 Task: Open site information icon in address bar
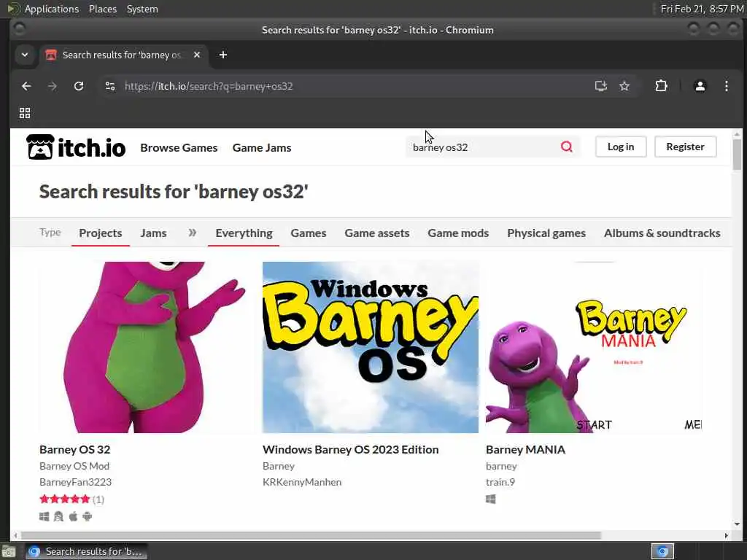click(110, 86)
